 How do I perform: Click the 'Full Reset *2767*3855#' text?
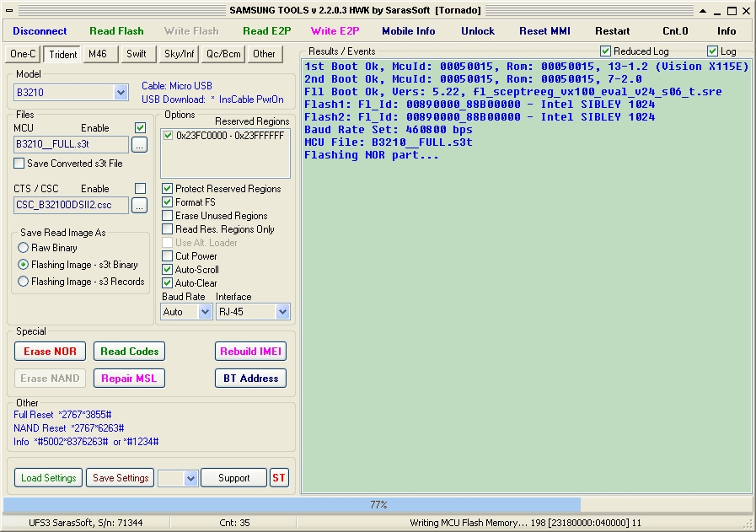click(x=62, y=415)
